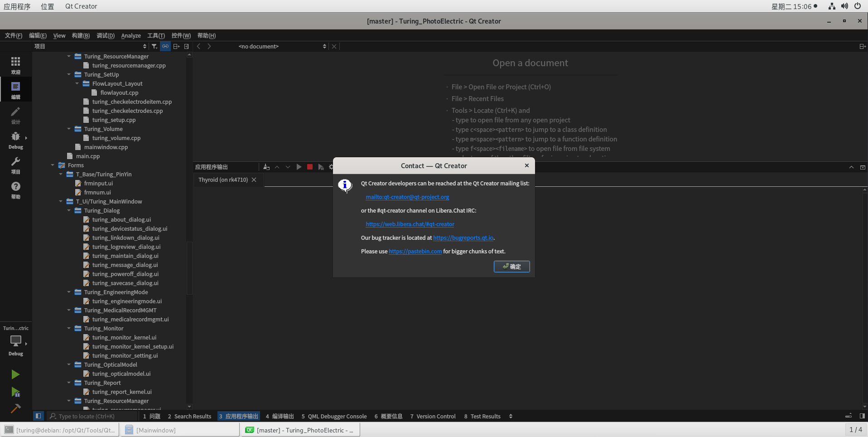Attach debugger to running application
868x437 pixels.
click(x=321, y=167)
